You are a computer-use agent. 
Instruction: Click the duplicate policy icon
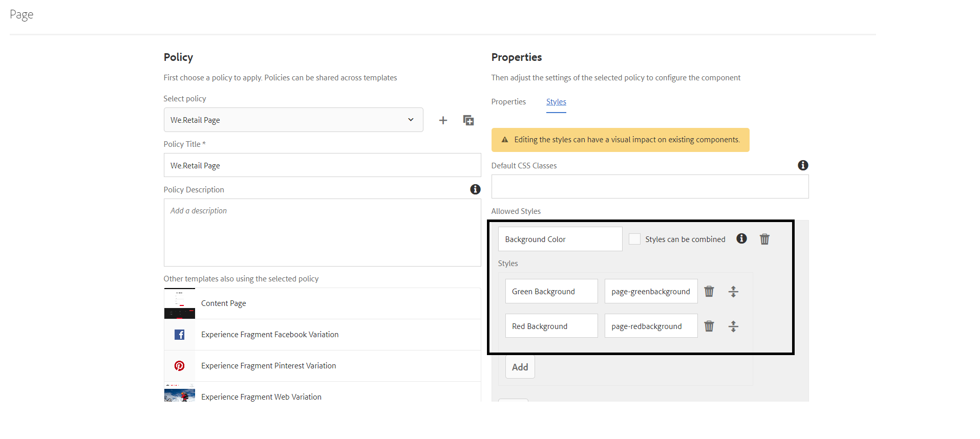pos(468,120)
